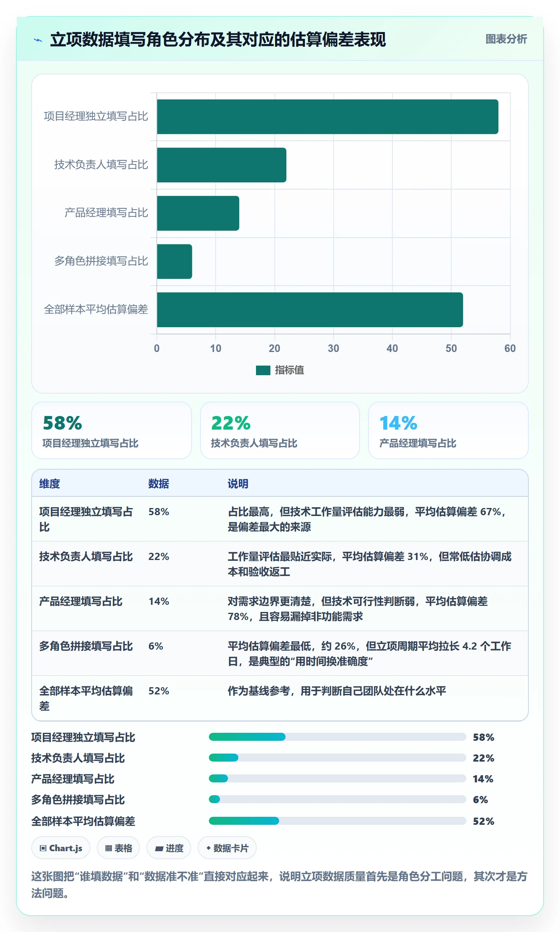Click the 技术负责人填写占比 chart bar
The image size is (560, 932).
click(x=222, y=165)
